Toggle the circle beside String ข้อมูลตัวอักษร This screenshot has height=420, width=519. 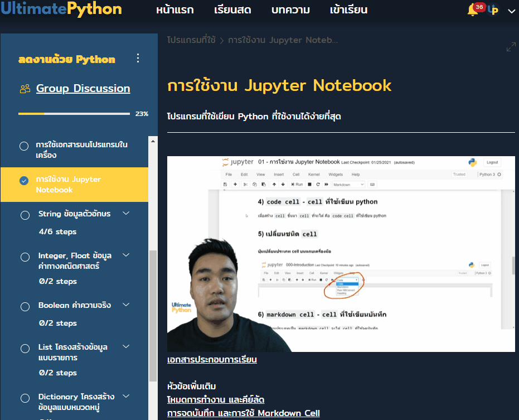point(25,215)
